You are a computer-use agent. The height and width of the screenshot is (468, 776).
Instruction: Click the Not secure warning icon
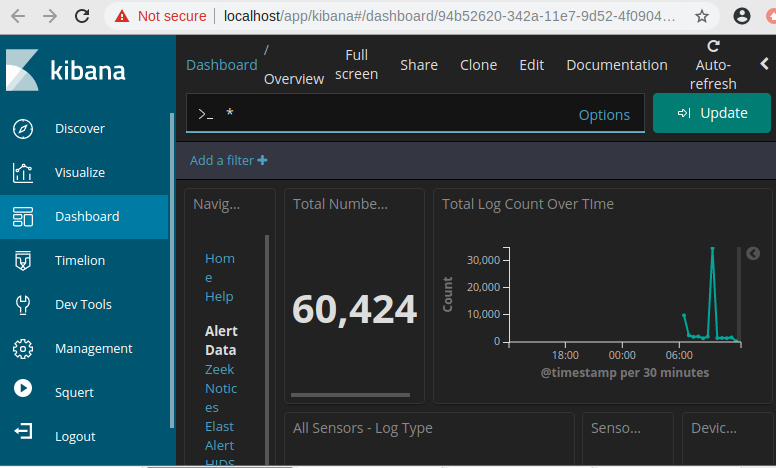coord(122,16)
